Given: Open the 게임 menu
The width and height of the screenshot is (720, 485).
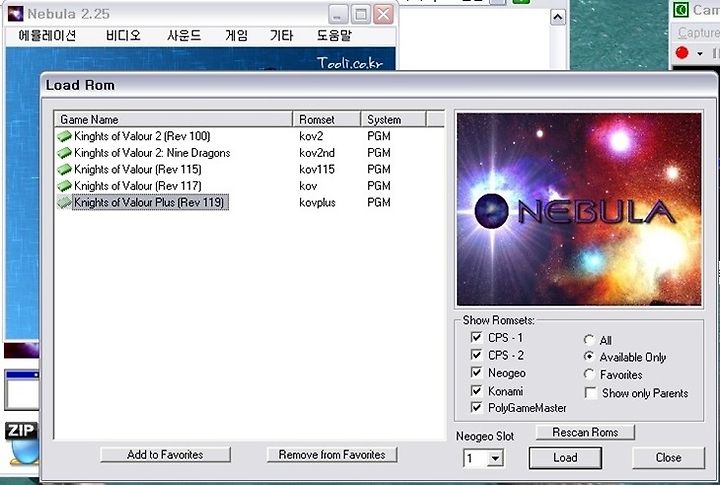Looking at the screenshot, I should 236,35.
